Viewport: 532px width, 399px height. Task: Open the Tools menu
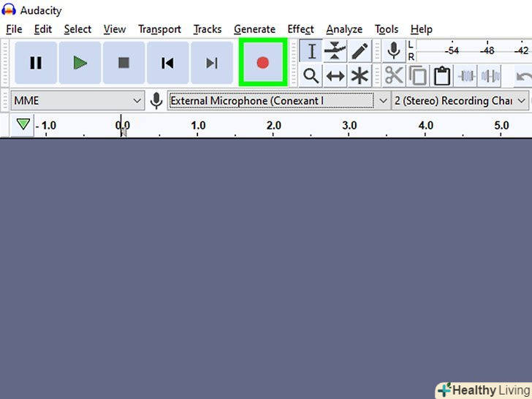[387, 29]
